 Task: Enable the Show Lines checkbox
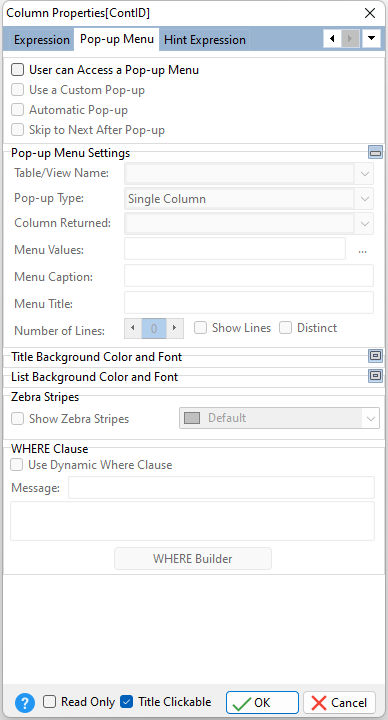tap(200, 328)
